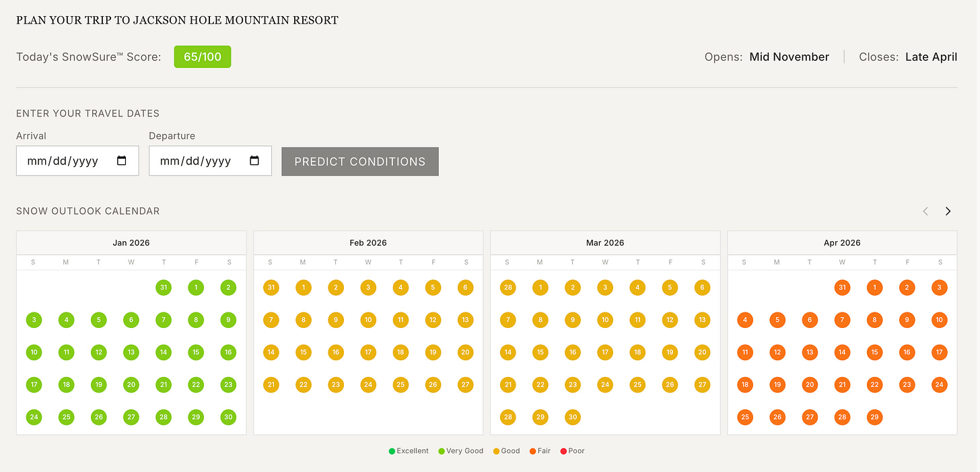Select January 30 in Jan 2026 calendar
980x472 pixels.
[x=228, y=417]
